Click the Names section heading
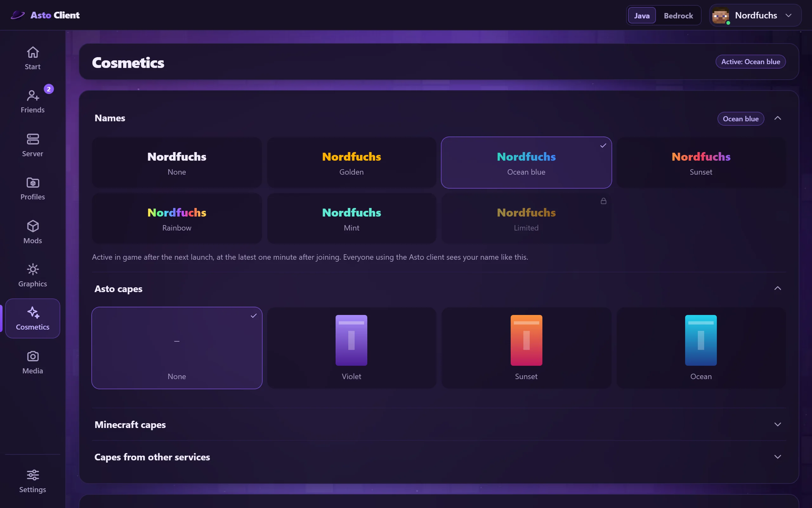 coord(110,118)
